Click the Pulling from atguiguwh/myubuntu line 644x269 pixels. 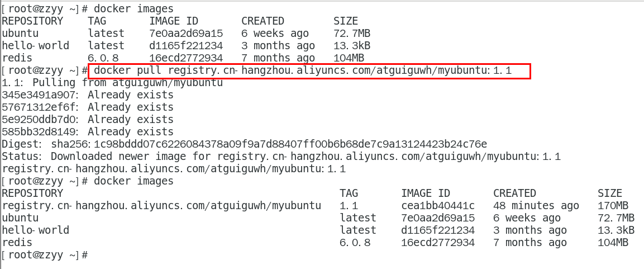[x=112, y=83]
